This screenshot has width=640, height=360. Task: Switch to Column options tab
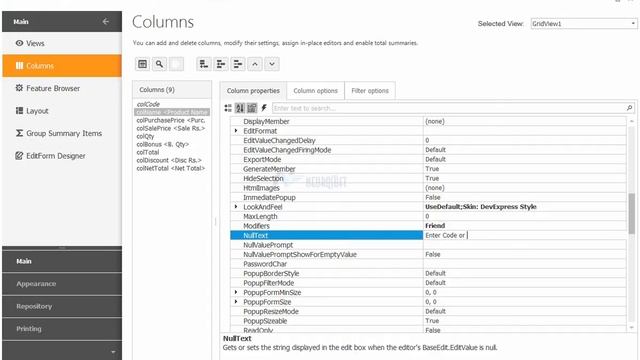pos(316,91)
